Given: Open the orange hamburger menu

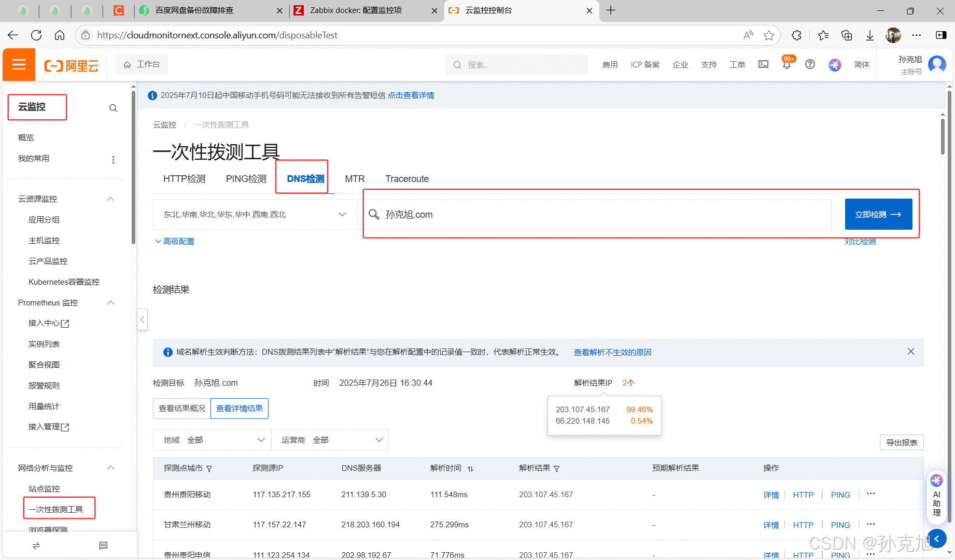Looking at the screenshot, I should [19, 64].
